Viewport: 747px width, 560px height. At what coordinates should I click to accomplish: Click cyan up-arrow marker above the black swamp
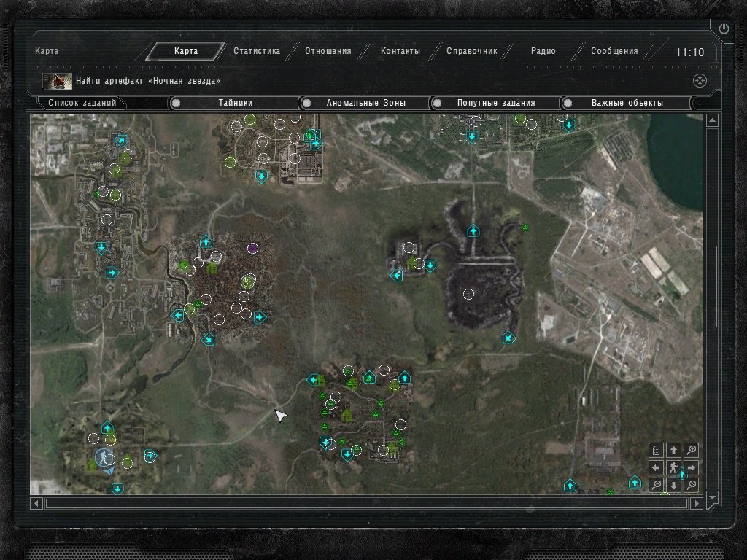click(x=473, y=231)
